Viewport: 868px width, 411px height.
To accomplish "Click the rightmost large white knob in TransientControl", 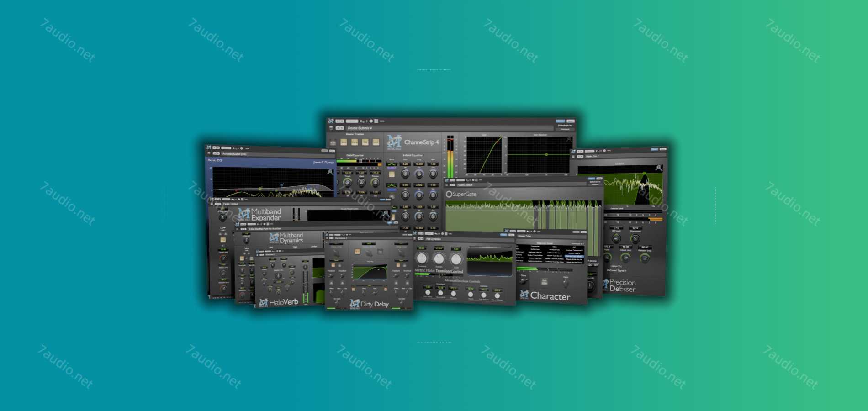I will pos(456,259).
